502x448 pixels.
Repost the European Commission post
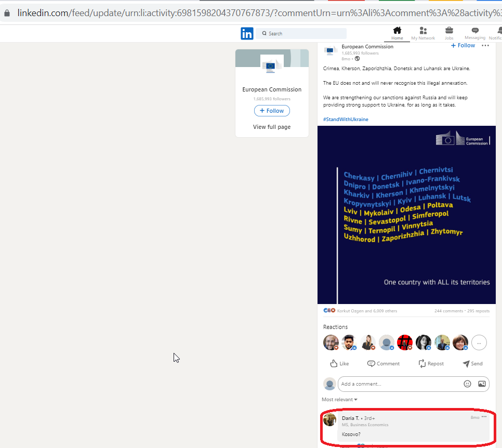(431, 363)
